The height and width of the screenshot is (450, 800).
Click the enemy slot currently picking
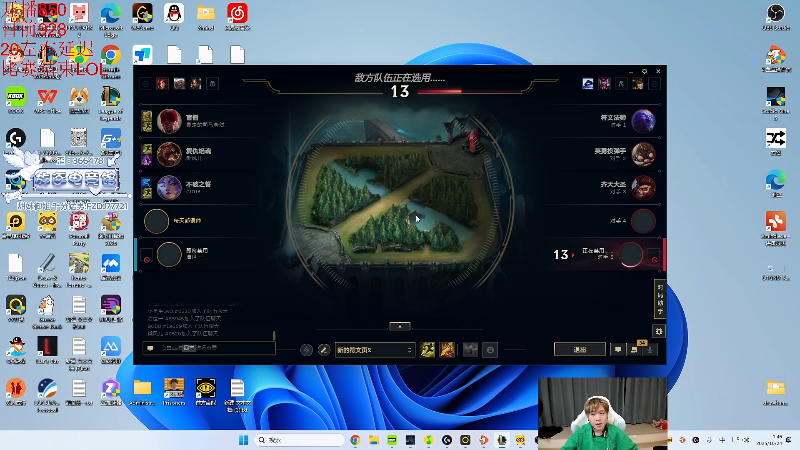[631, 254]
